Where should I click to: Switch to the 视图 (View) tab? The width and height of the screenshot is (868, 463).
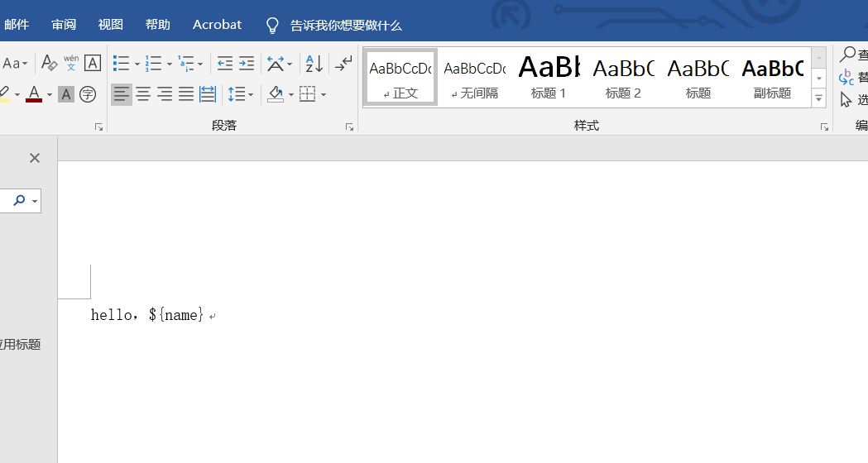[111, 25]
